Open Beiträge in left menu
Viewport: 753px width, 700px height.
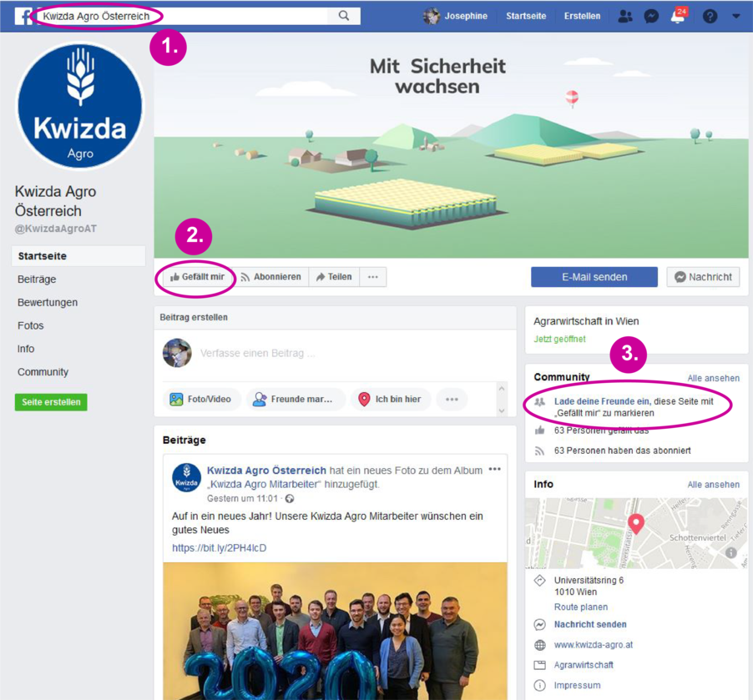[x=37, y=279]
